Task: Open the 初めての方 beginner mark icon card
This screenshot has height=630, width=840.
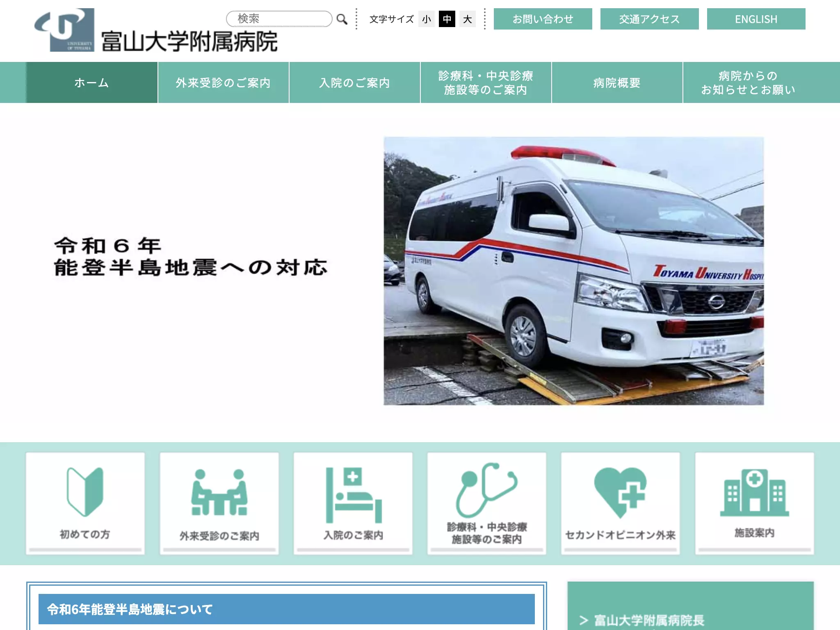Action: coord(85,503)
